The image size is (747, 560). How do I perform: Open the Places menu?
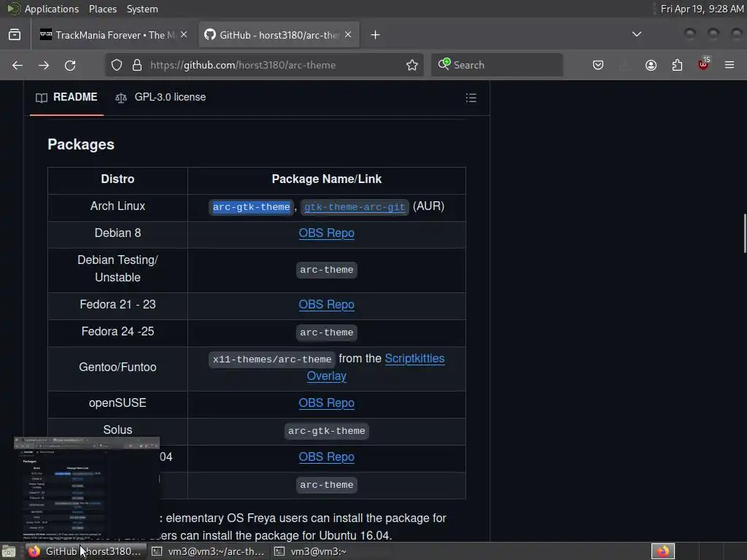102,9
